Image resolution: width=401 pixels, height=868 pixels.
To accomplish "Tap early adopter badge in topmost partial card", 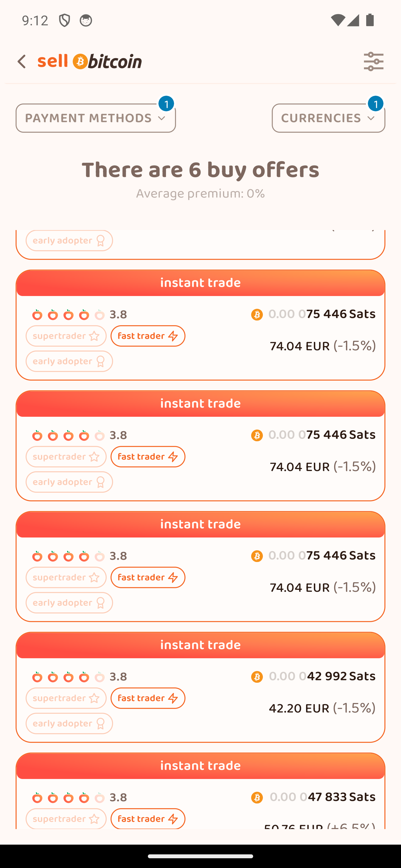I will pyautogui.click(x=69, y=241).
